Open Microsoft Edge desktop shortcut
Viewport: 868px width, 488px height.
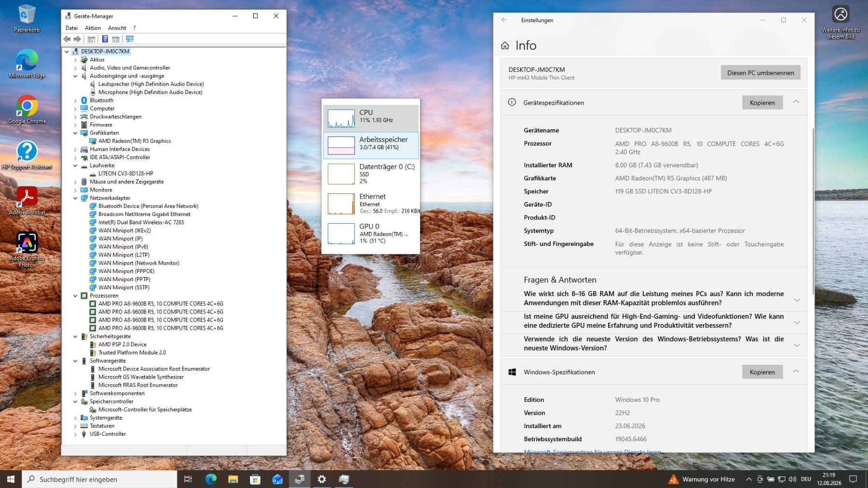(27, 64)
